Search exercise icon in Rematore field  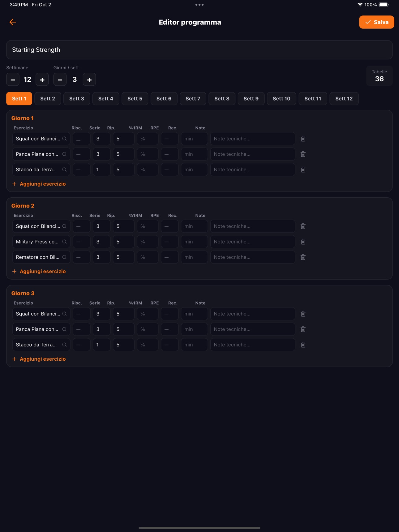[x=64, y=257]
